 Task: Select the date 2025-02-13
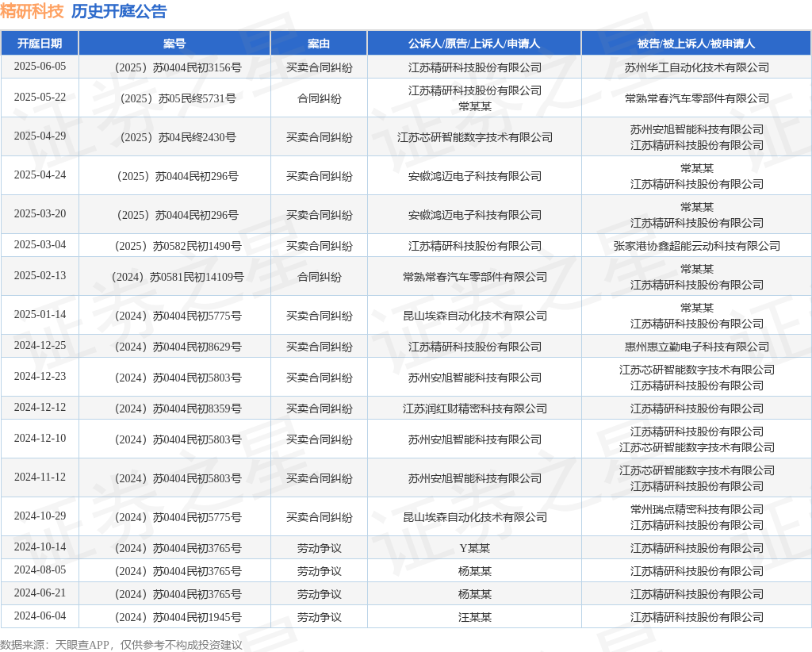(40, 276)
